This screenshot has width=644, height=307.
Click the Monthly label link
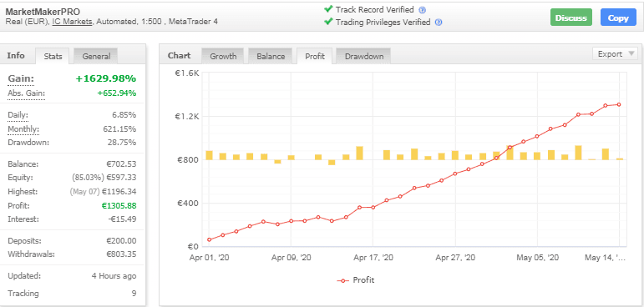(x=23, y=128)
